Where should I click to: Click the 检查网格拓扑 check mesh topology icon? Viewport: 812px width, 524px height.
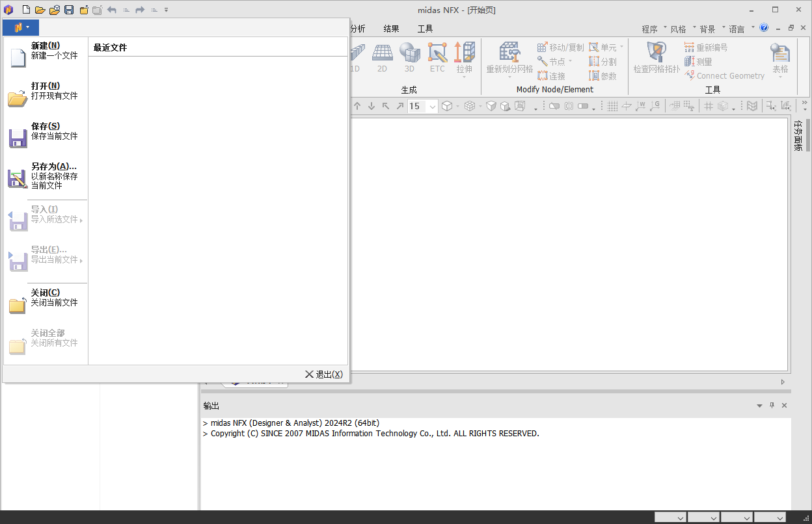coord(657,58)
